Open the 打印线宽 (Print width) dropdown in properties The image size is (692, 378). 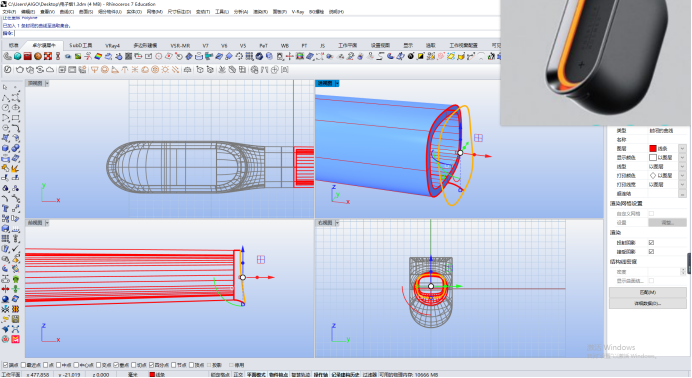pyautogui.click(x=682, y=185)
